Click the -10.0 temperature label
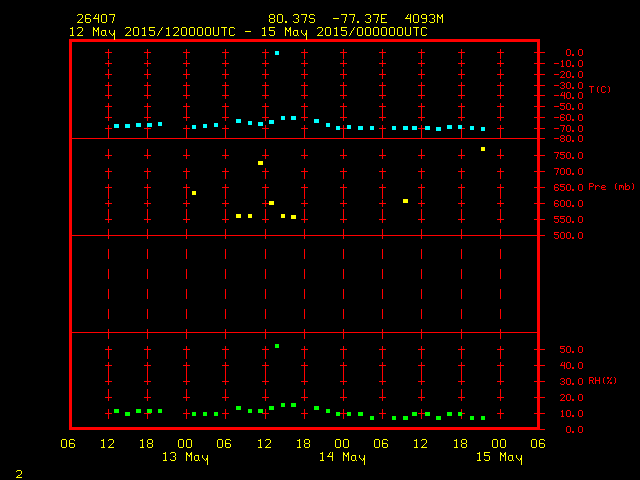The height and width of the screenshot is (480, 640). click(569, 64)
